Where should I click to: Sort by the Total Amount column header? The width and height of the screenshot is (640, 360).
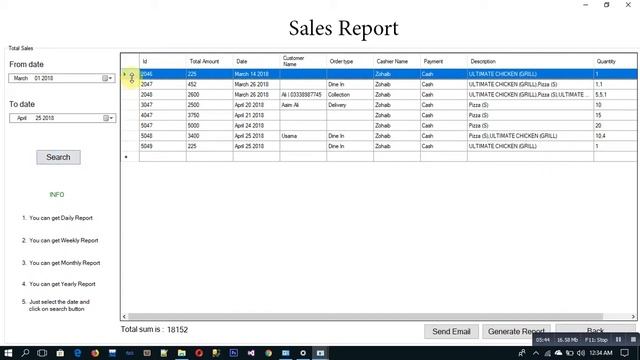coord(209,61)
